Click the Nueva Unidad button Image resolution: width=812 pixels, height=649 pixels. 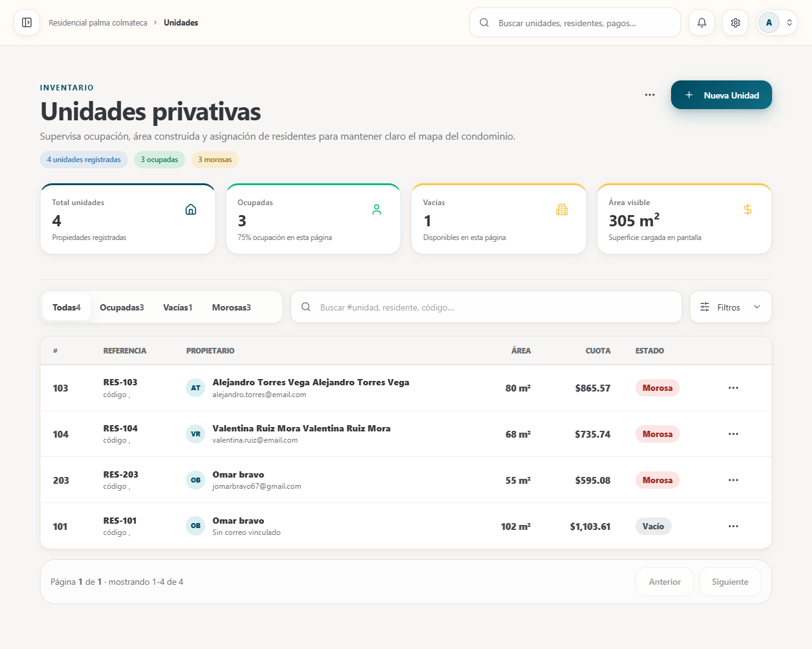(x=722, y=95)
